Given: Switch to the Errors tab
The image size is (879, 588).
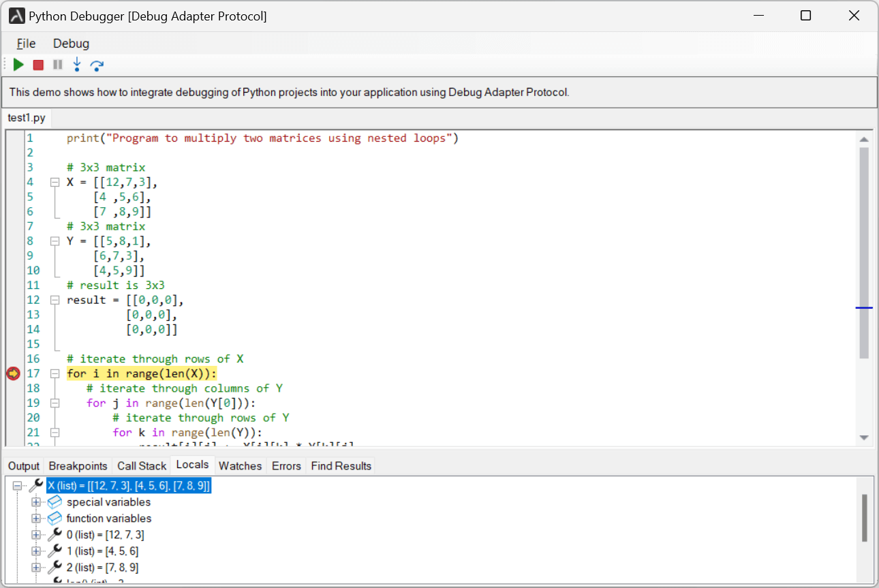Looking at the screenshot, I should coord(286,466).
